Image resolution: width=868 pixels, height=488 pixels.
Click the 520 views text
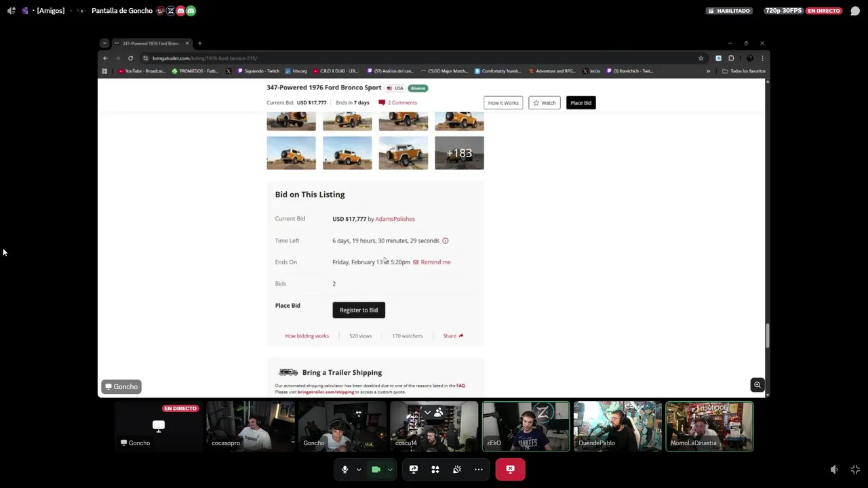pos(360,336)
